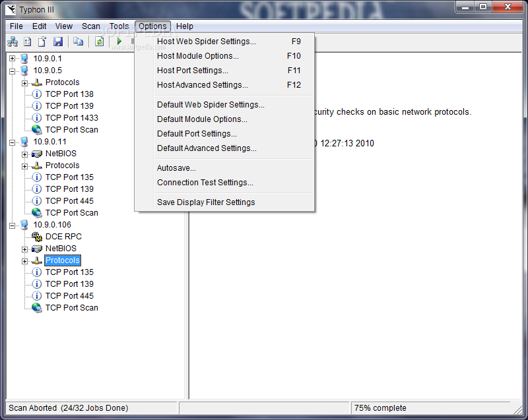Click the gears icon next to DCE RPC
The width and height of the screenshot is (528, 420).
[37, 237]
